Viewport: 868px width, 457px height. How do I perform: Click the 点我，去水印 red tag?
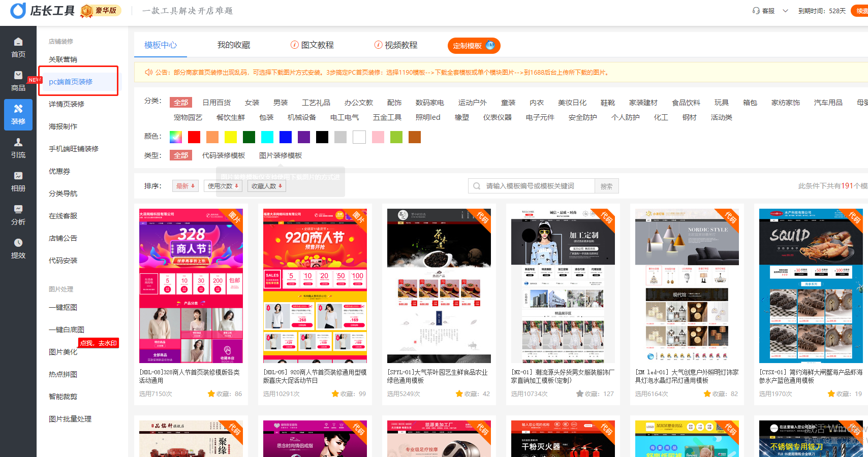pos(99,343)
